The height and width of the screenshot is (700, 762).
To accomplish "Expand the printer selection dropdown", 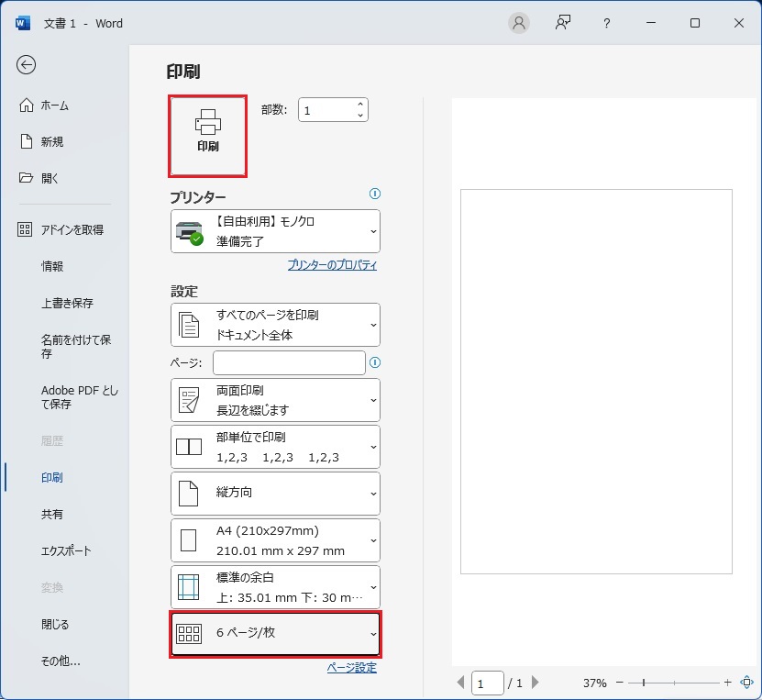I will click(275, 231).
